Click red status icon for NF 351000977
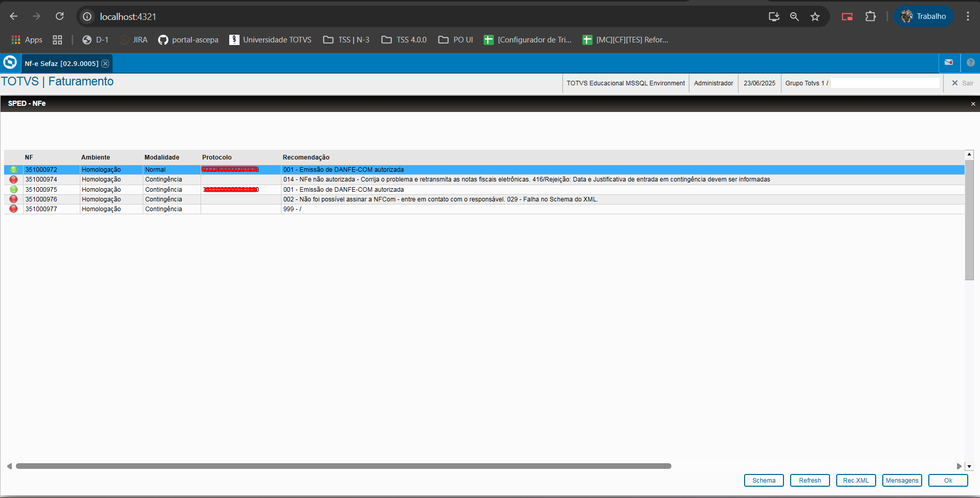The height and width of the screenshot is (498, 980). coord(14,209)
